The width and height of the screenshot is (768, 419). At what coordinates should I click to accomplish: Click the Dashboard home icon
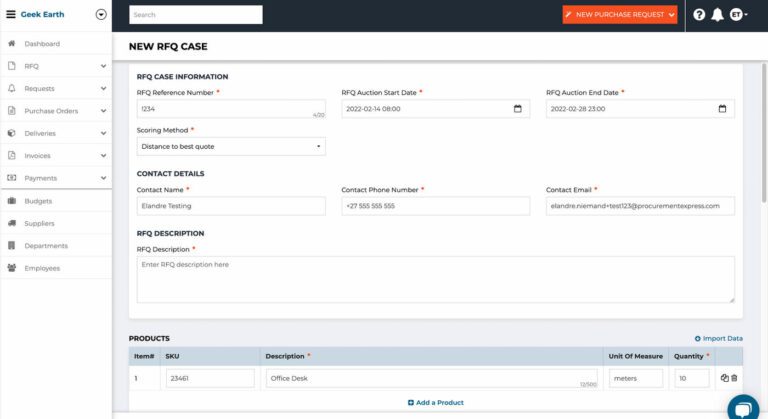point(12,44)
